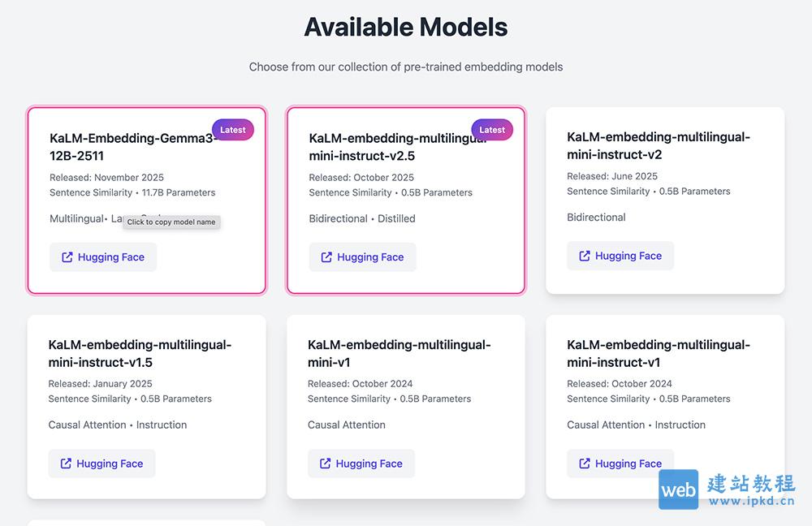Click external-link icon on Gemma3-12B-2511 card

pos(67,257)
